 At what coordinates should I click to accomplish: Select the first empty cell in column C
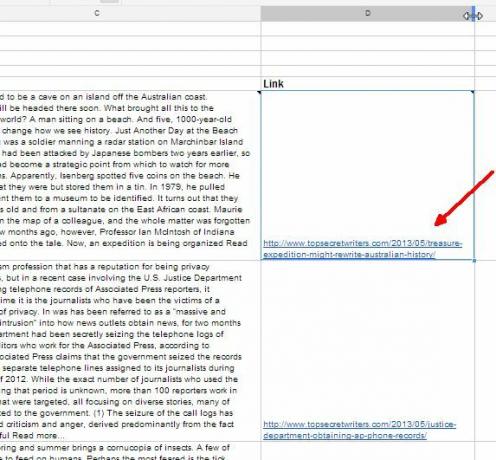coord(130,29)
